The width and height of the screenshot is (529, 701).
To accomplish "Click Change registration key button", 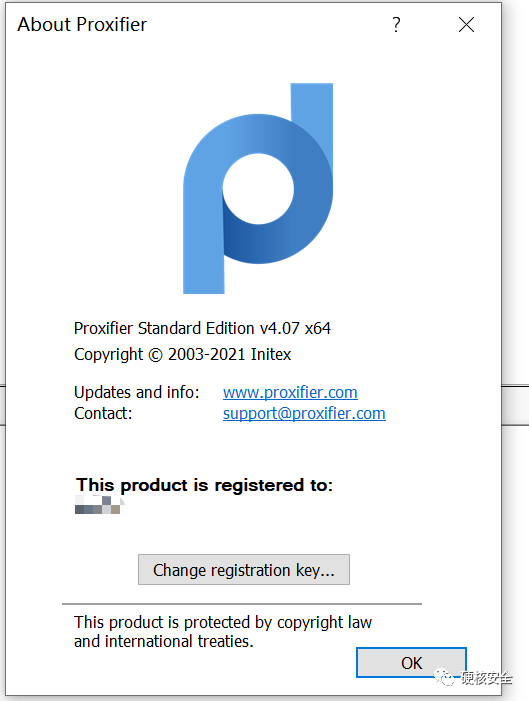I will point(244,570).
